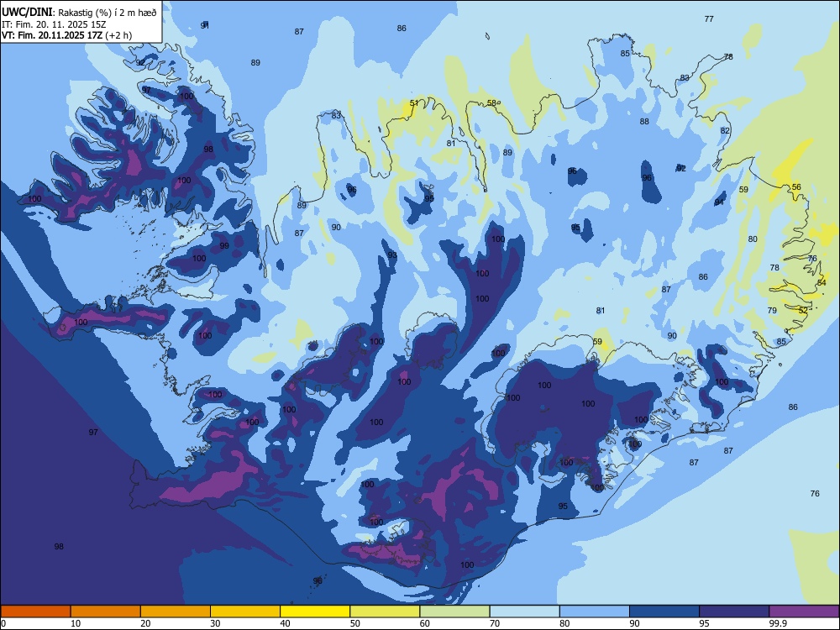This screenshot has width=840, height=630.
Task: Click the humidity value '79' on the map
Action: (772, 310)
